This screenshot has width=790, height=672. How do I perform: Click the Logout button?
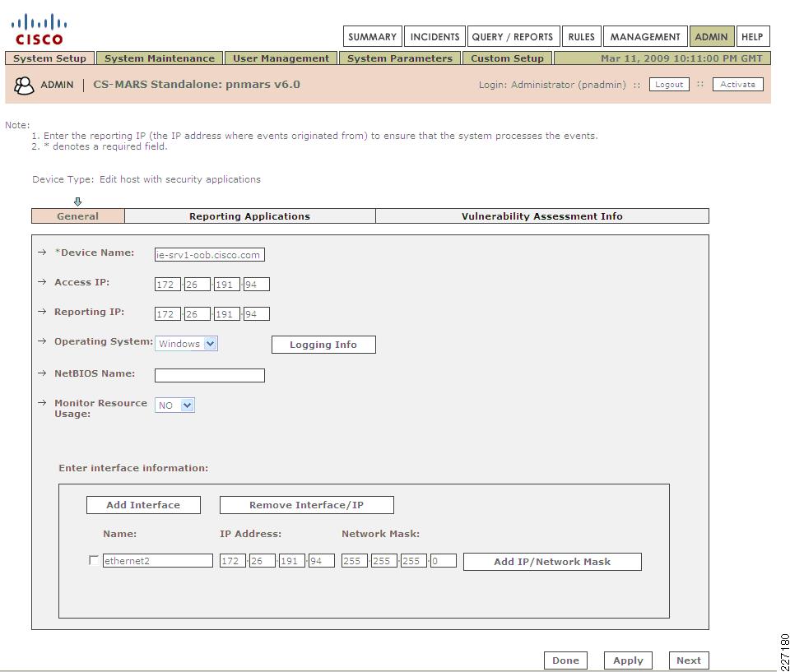pos(669,85)
